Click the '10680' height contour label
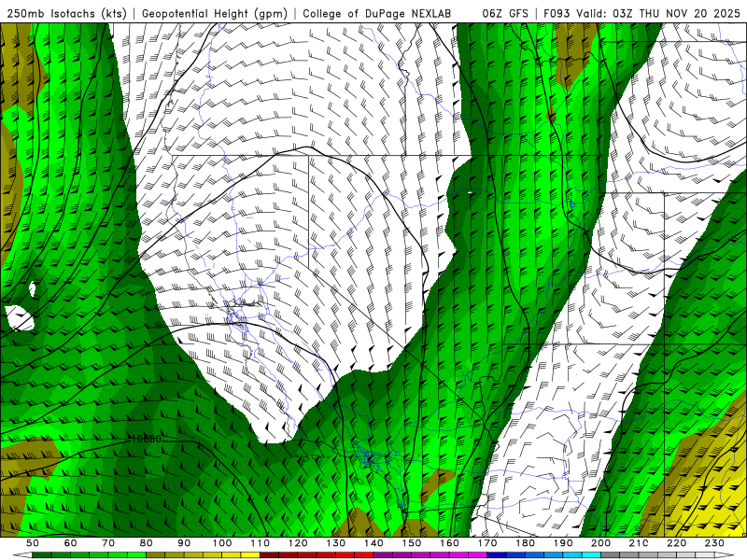 coord(147,439)
